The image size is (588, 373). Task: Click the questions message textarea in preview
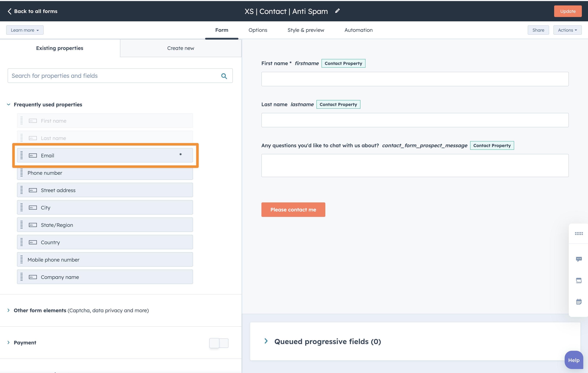coord(415,165)
